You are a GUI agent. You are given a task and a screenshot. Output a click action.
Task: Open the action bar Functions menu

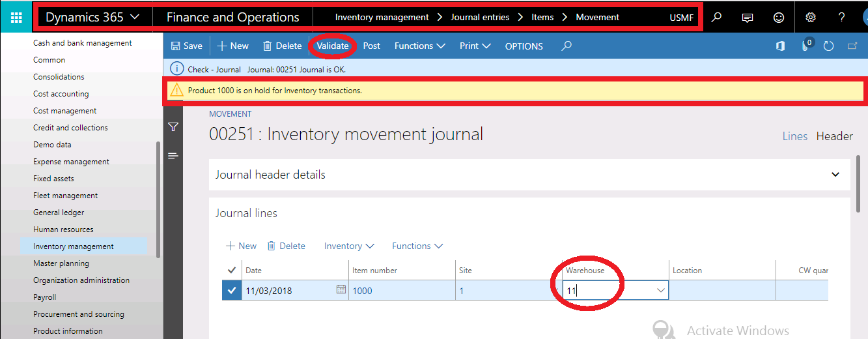pos(420,46)
